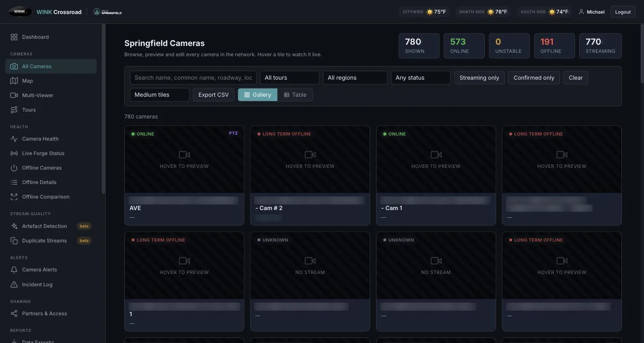Click the Live Forge Status broadcast icon

14,153
